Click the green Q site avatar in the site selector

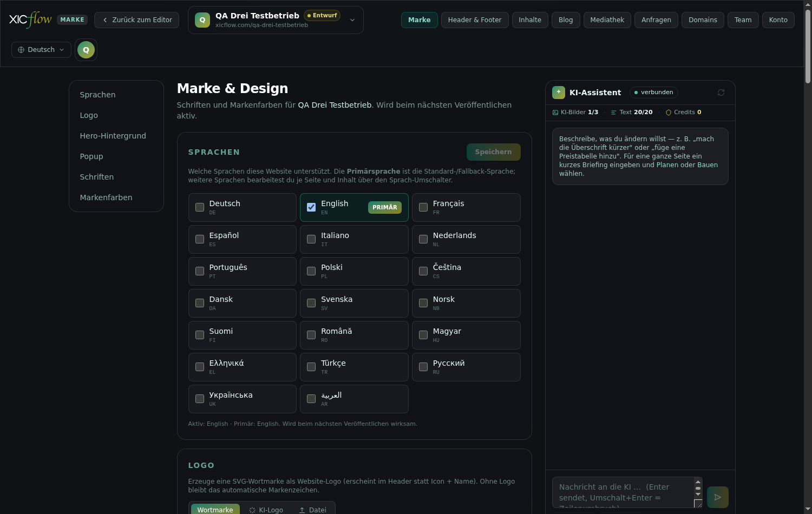coord(202,20)
